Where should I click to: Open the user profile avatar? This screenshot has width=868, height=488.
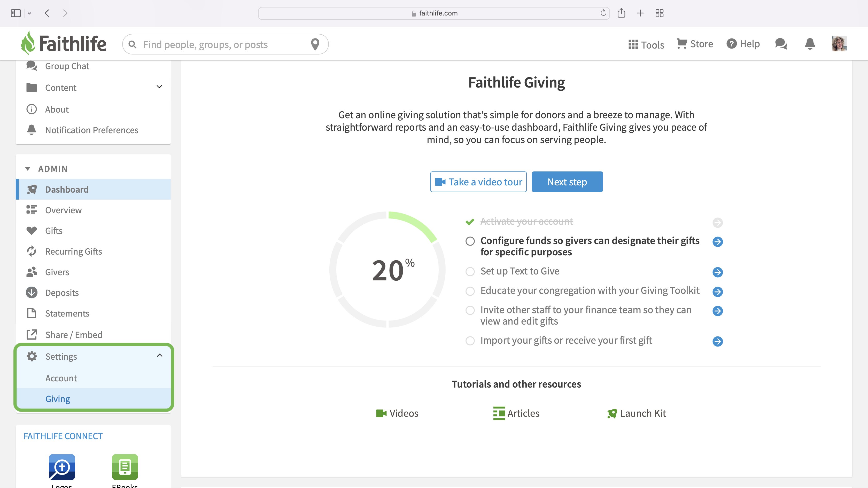click(839, 44)
